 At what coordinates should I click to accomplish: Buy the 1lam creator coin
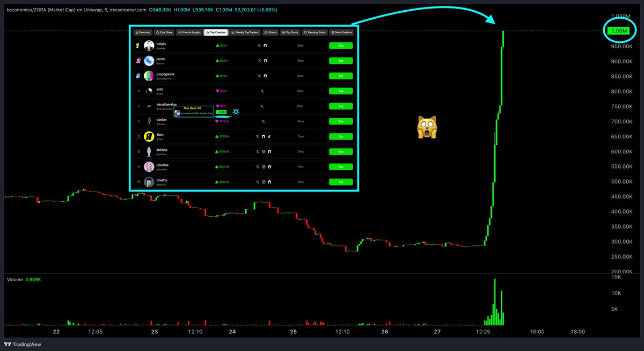click(341, 136)
